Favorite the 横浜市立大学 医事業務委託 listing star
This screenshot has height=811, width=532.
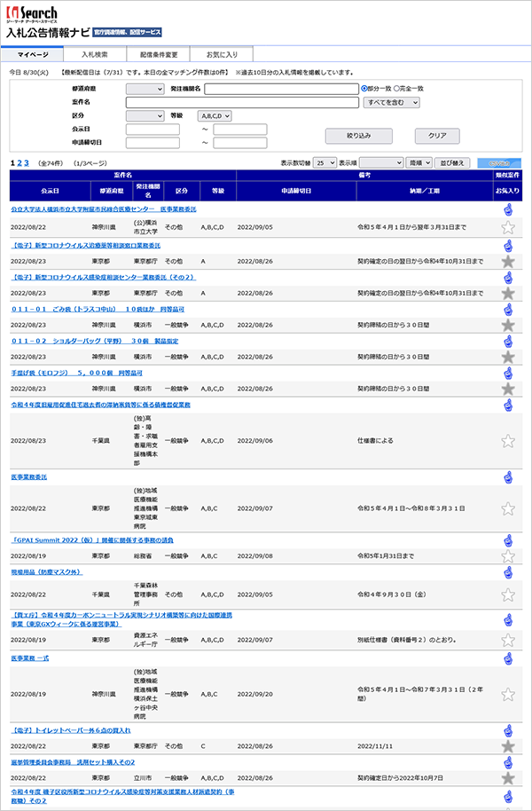pos(508,227)
